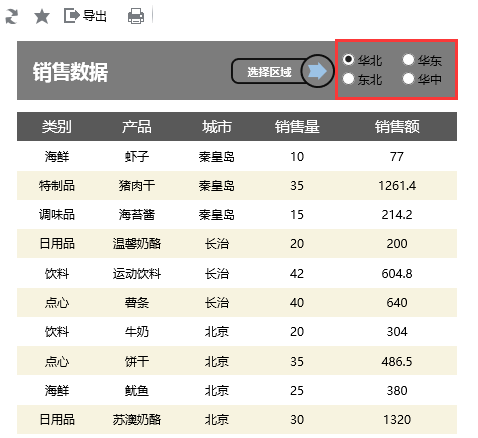Click the star favorite icon

click(x=42, y=16)
